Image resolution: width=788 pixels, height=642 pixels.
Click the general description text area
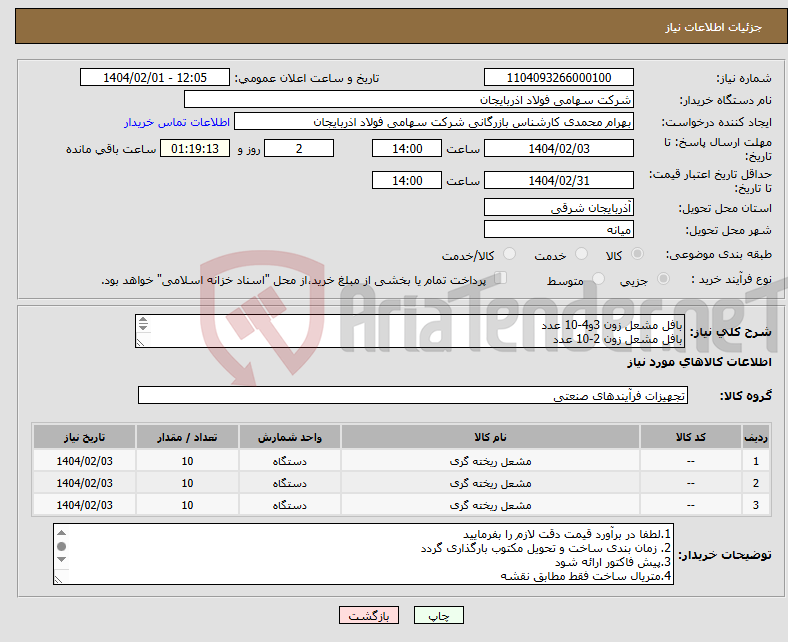point(409,331)
